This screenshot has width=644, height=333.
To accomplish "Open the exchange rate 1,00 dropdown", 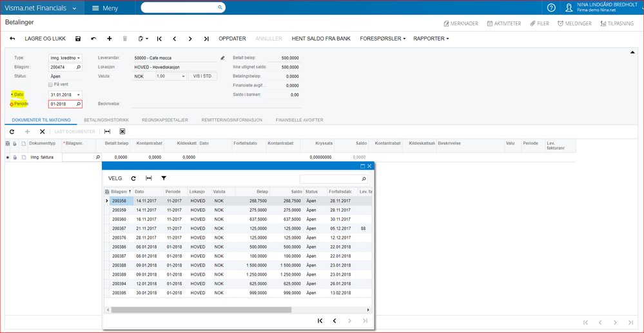I will coord(183,76).
